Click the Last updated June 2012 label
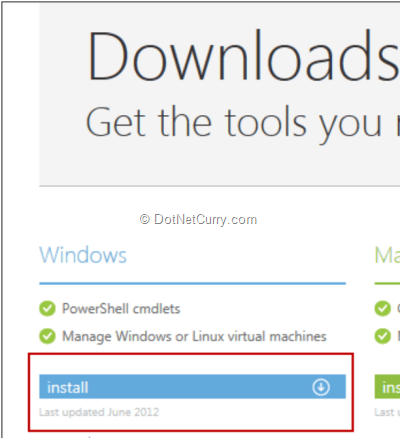 99,412
